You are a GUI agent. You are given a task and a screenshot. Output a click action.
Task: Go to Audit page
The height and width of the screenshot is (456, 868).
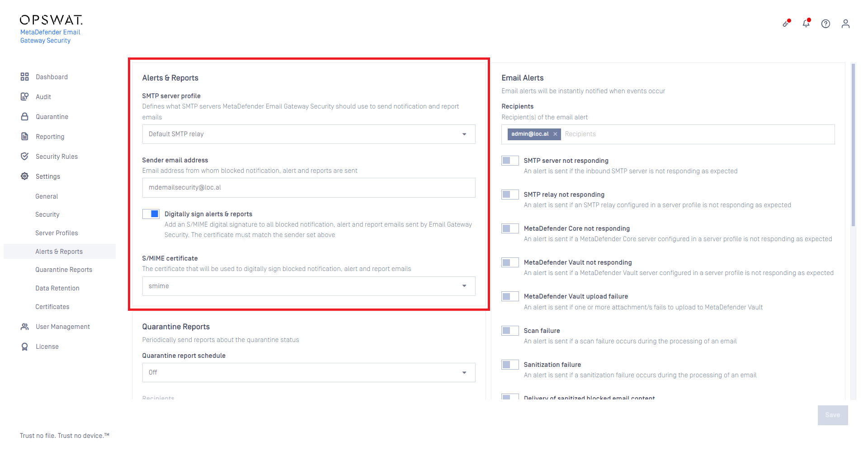point(43,97)
